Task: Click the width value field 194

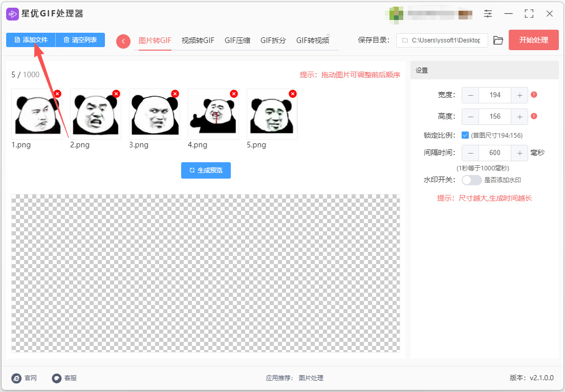Action: pos(495,95)
